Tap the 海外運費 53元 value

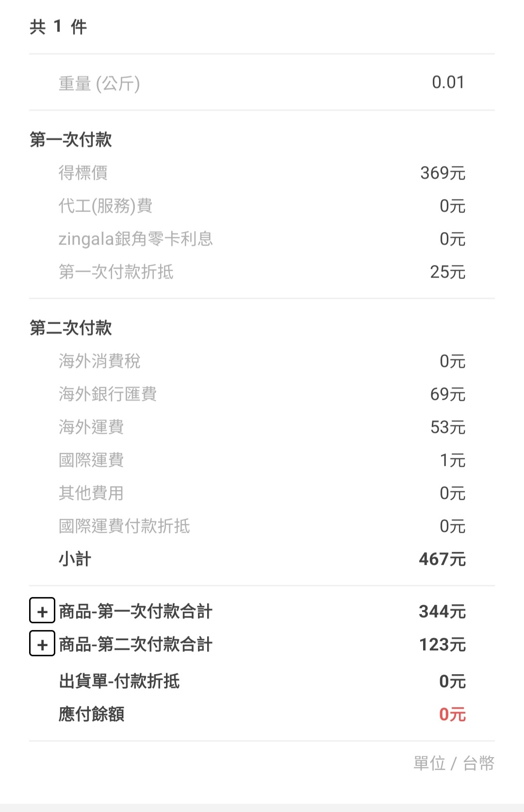[x=448, y=427]
